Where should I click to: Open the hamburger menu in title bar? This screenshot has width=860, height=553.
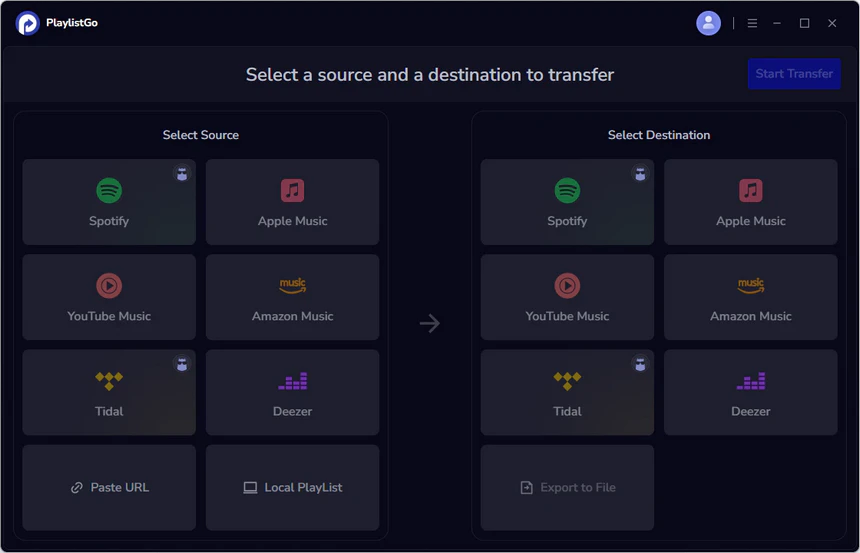tap(752, 23)
